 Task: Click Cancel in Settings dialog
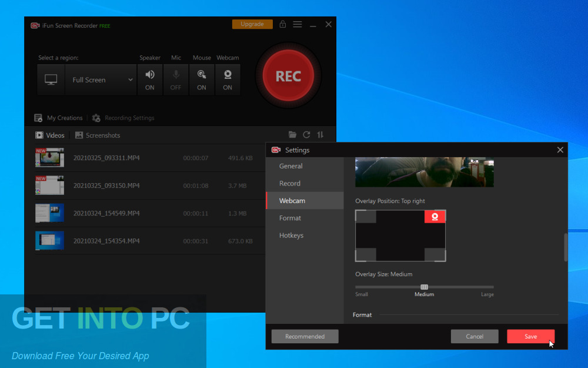(475, 336)
